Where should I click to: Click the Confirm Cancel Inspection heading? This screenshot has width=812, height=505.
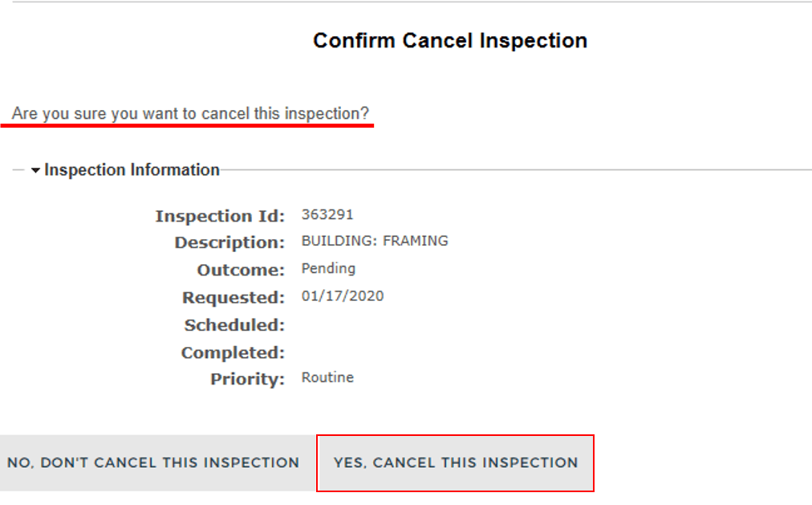450,41
